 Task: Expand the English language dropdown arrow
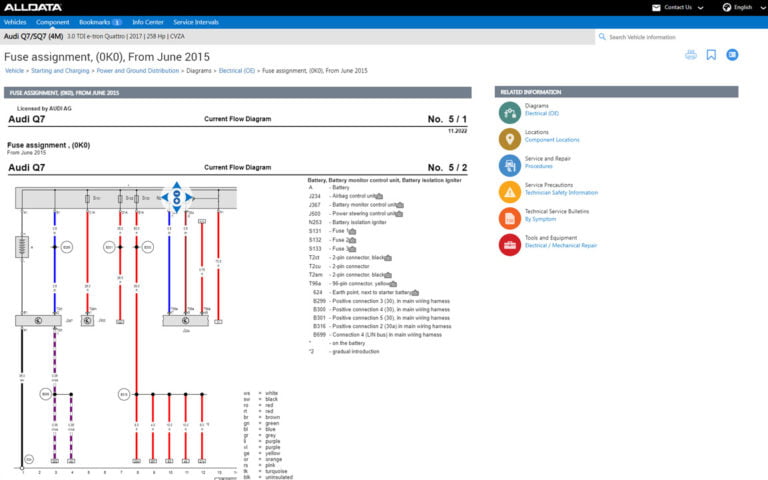[x=763, y=8]
